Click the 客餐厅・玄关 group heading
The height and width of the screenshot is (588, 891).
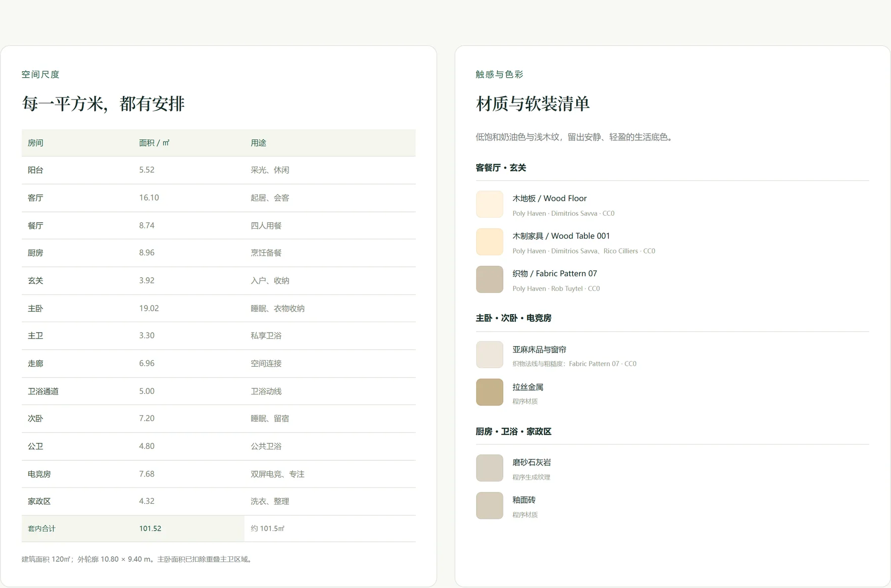(x=501, y=168)
